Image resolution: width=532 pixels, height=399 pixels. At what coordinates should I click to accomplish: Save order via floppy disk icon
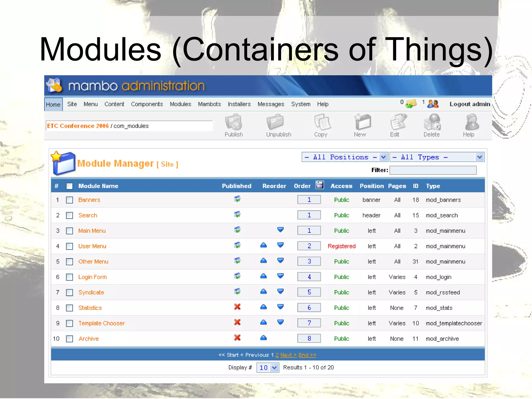click(320, 185)
